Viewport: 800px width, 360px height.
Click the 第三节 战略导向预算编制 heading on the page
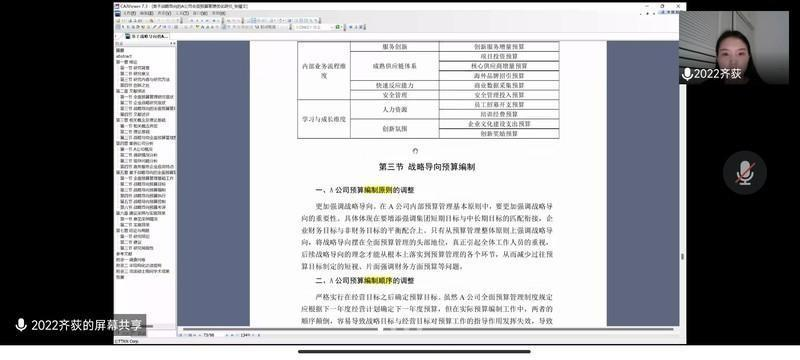(x=427, y=167)
